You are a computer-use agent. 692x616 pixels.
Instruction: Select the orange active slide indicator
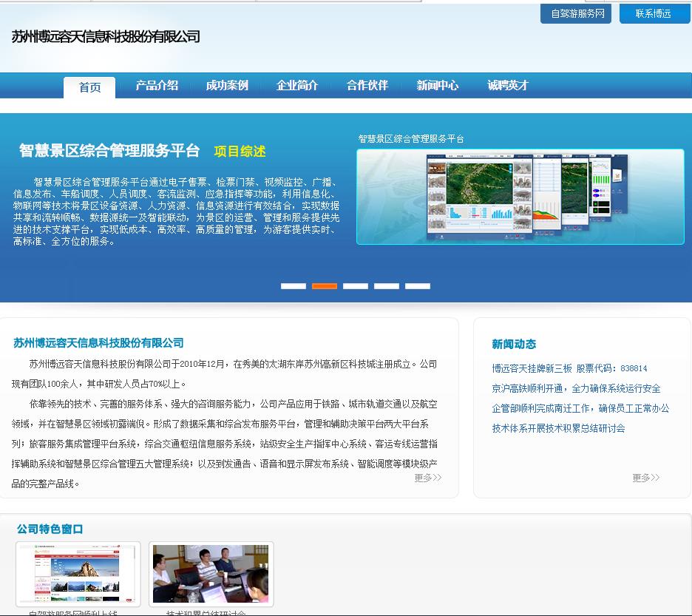click(325, 286)
